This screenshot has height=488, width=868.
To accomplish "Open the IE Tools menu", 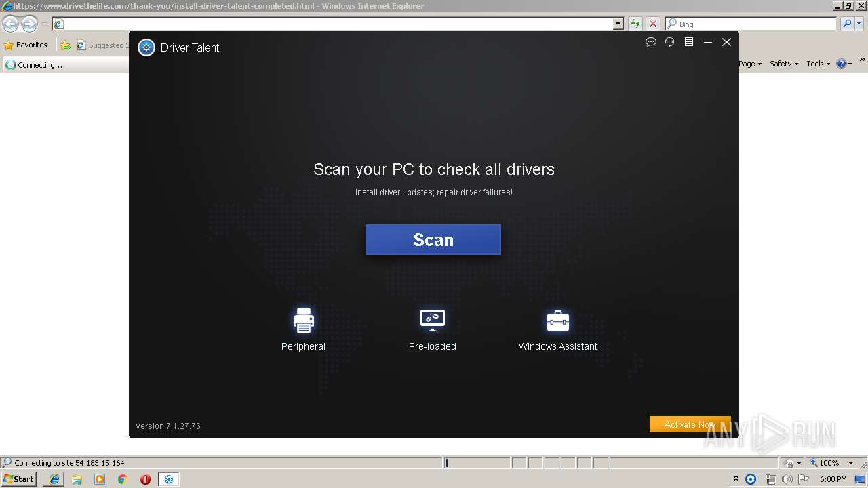I will 818,64.
